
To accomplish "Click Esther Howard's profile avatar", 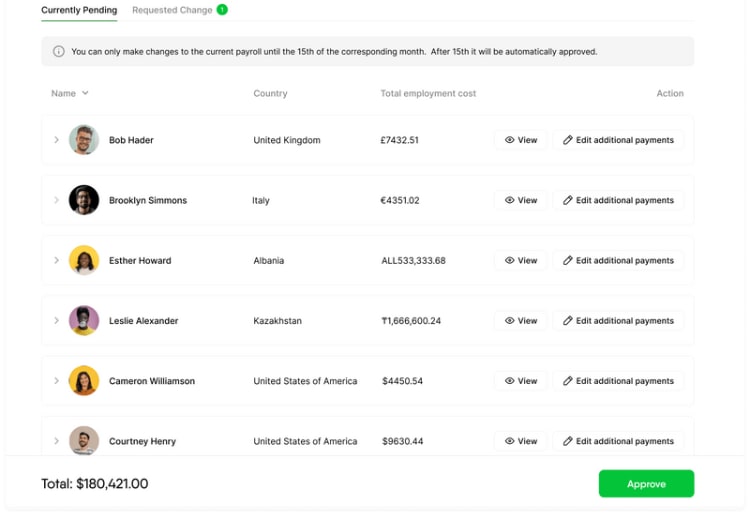I will pyautogui.click(x=84, y=261).
